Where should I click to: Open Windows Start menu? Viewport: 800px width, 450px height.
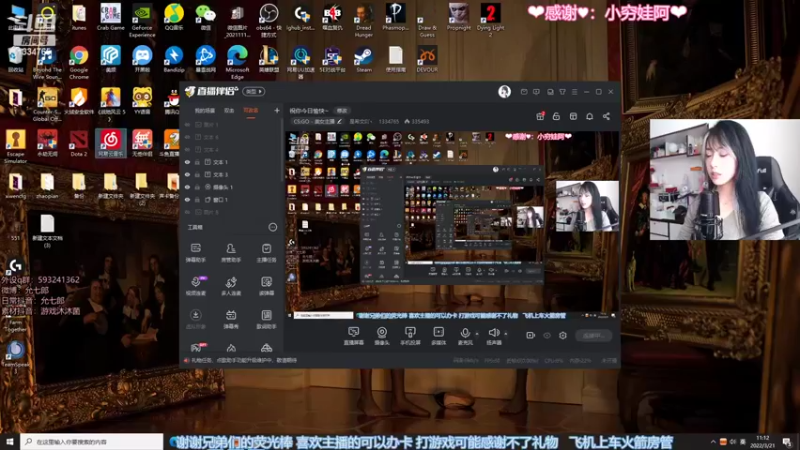point(10,441)
